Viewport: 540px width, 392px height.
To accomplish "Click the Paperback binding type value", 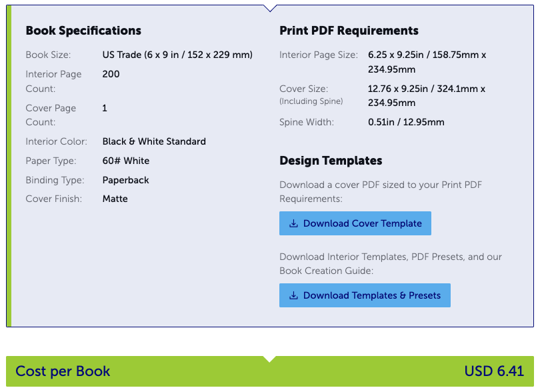I will pos(126,180).
